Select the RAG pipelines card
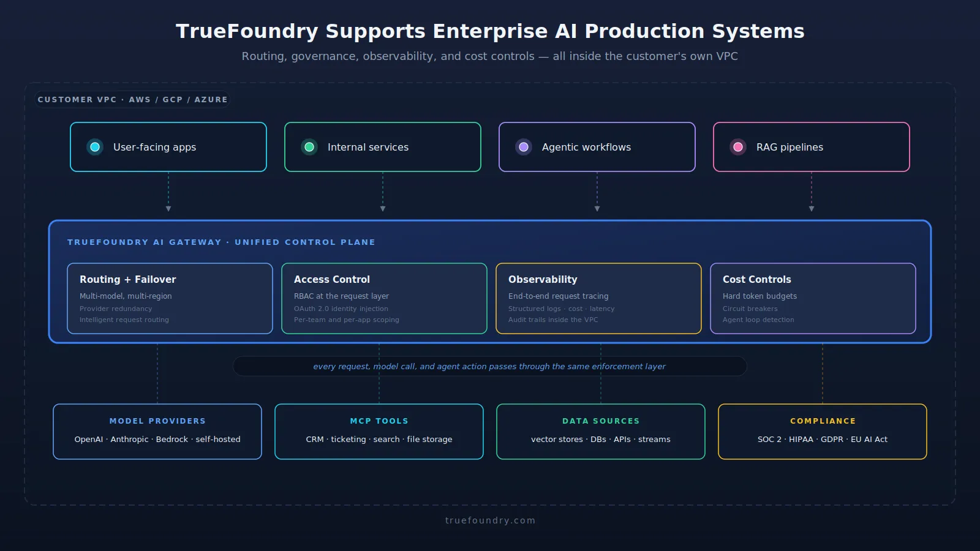This screenshot has height=551, width=980. (812, 147)
